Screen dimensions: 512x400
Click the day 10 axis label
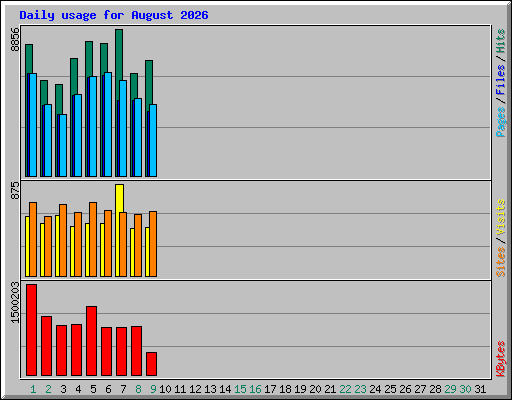point(165,389)
